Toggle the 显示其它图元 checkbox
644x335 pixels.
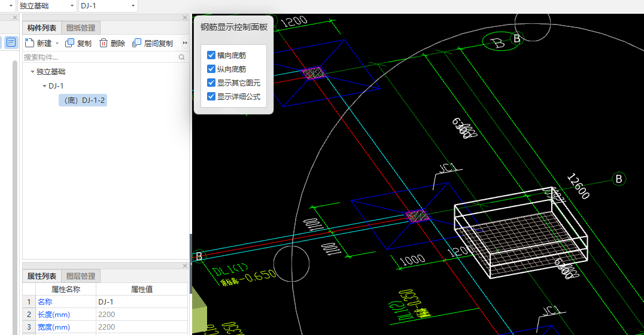(211, 83)
